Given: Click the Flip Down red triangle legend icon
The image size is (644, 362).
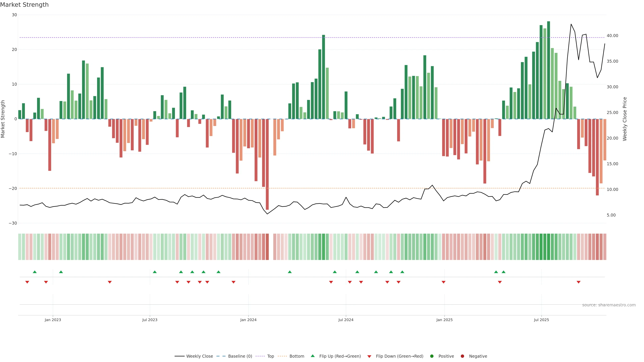Looking at the screenshot, I should click(369, 356).
